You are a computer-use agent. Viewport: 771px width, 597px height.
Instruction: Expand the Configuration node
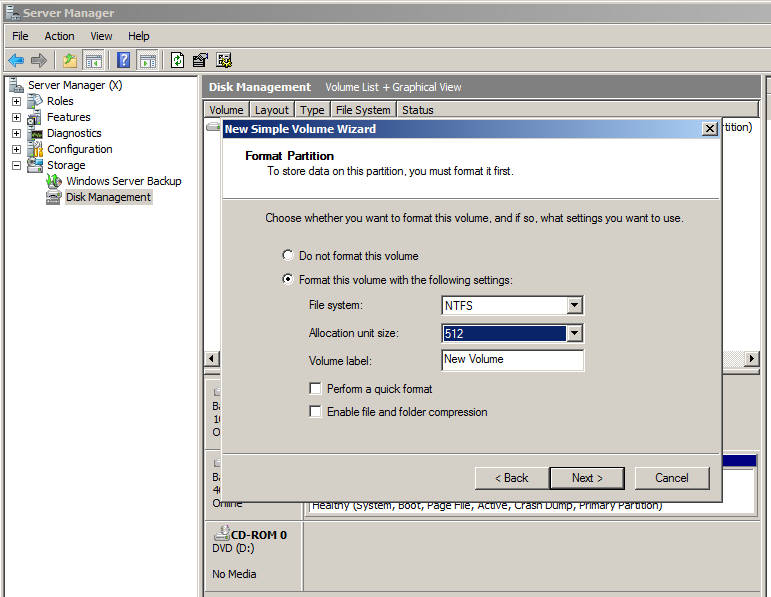click(16, 149)
